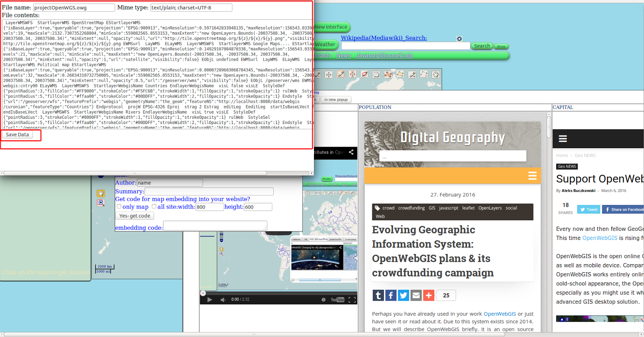The width and height of the screenshot is (644, 337).
Task: Select the delete feature red-circle tool
Action: pos(365,74)
